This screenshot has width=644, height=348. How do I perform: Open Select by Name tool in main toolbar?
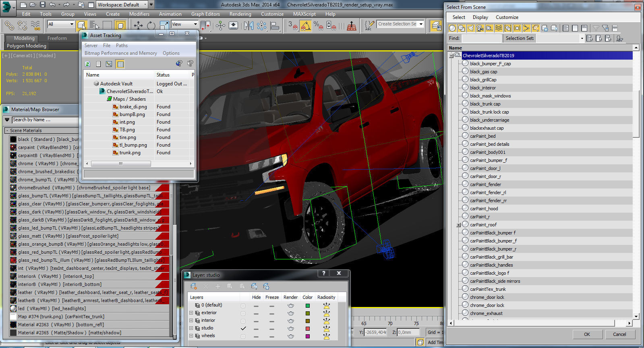coord(95,25)
